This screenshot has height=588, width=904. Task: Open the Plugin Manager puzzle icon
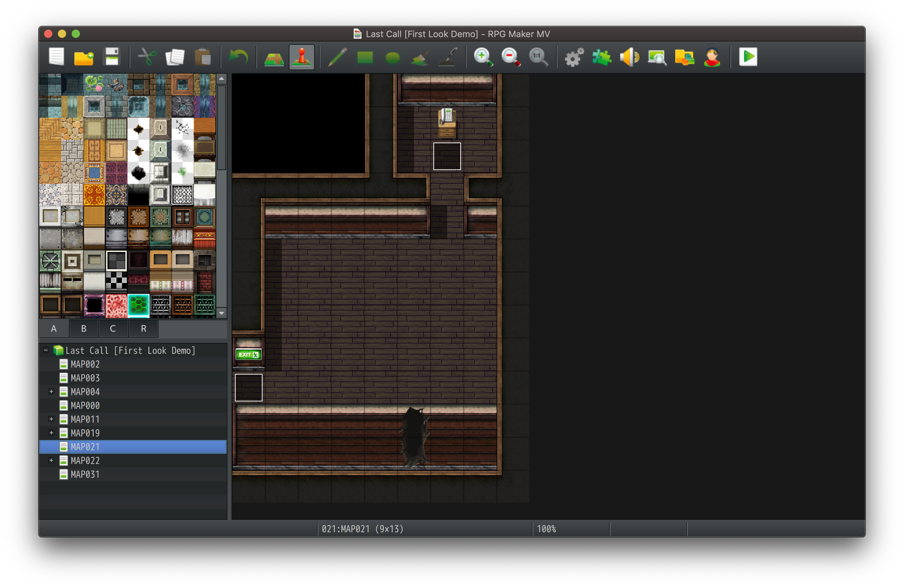[x=602, y=57]
